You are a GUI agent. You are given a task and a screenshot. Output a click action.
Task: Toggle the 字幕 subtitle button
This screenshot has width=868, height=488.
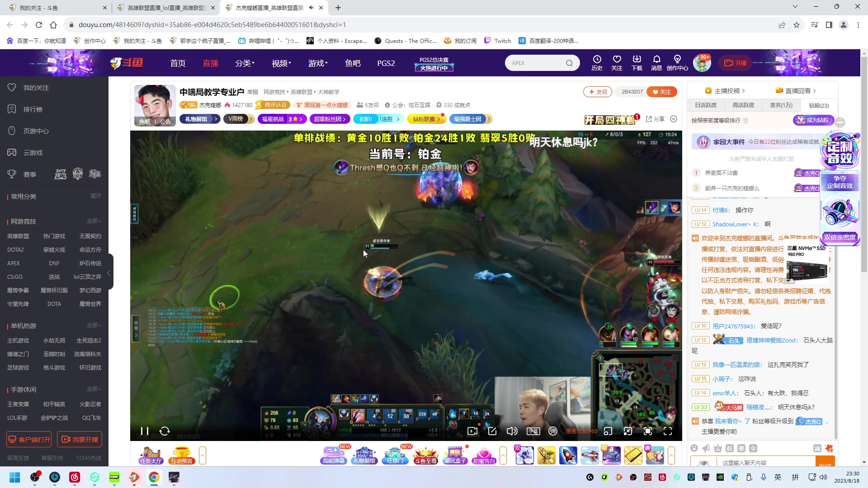click(533, 431)
